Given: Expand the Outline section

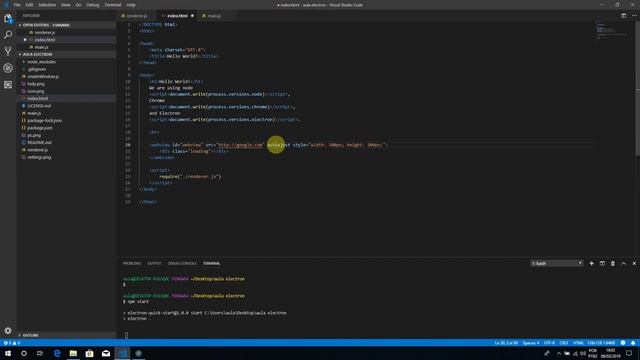Looking at the screenshot, I should click(30, 335).
